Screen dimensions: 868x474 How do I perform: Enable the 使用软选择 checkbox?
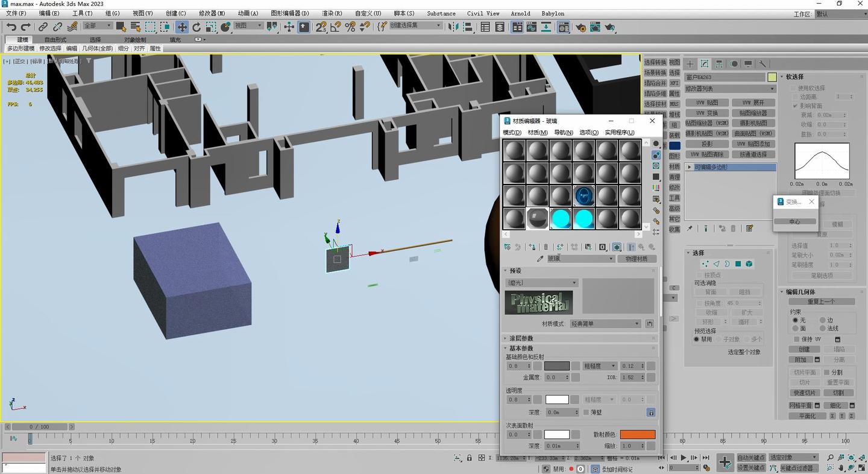[794, 88]
